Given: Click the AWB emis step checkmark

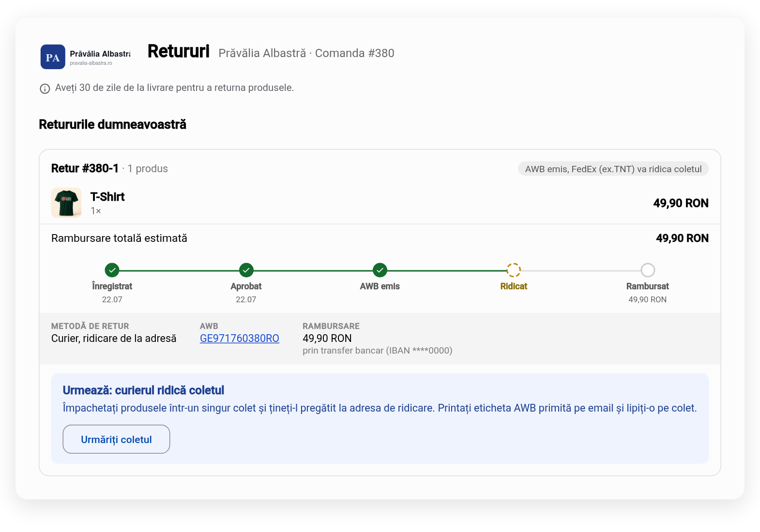Looking at the screenshot, I should click(x=380, y=270).
